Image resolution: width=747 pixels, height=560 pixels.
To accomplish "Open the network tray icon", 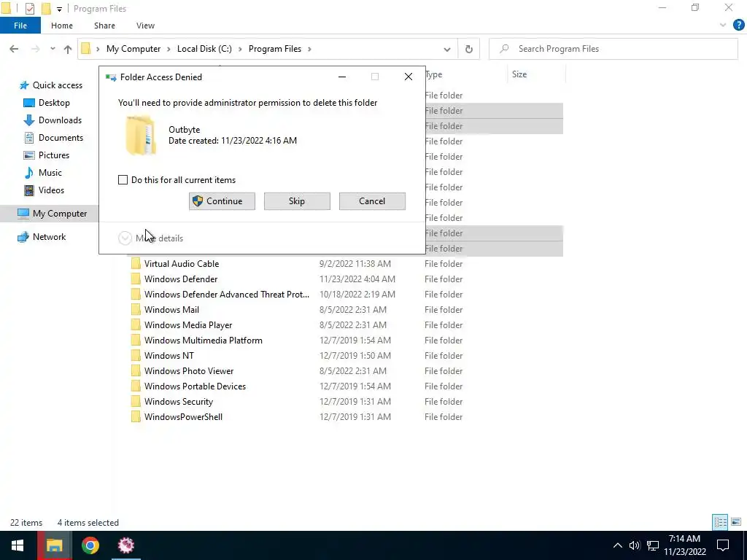I will (x=653, y=545).
